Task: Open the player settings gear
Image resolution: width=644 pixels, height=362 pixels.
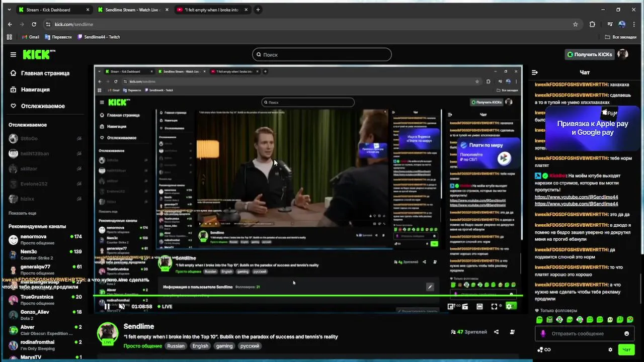Action: 509,306
